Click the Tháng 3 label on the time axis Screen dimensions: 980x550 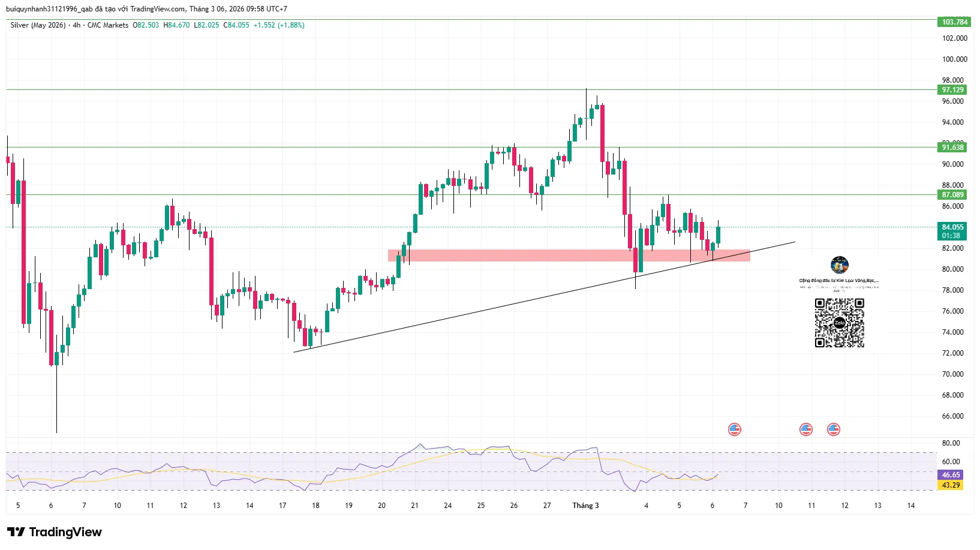coord(585,506)
